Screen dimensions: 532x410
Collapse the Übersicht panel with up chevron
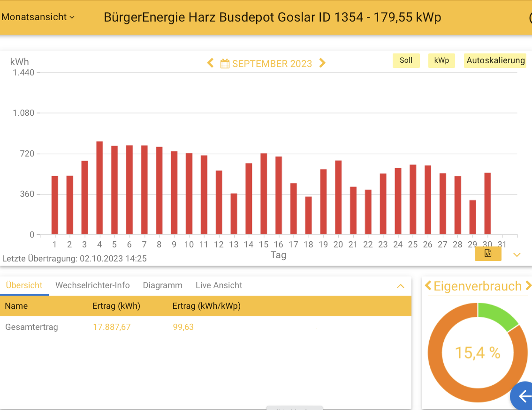400,286
